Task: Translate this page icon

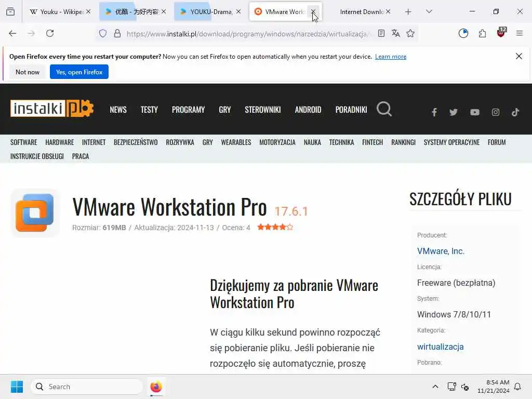Action: (x=395, y=33)
